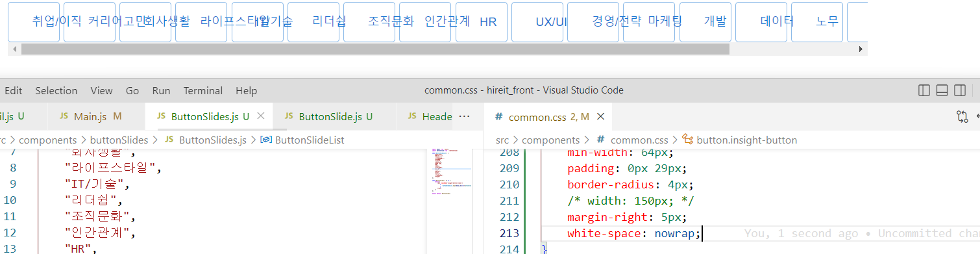Click the button.insight-button symbol icon in breadcrumbs
The width and height of the screenshot is (980, 254).
(x=688, y=140)
